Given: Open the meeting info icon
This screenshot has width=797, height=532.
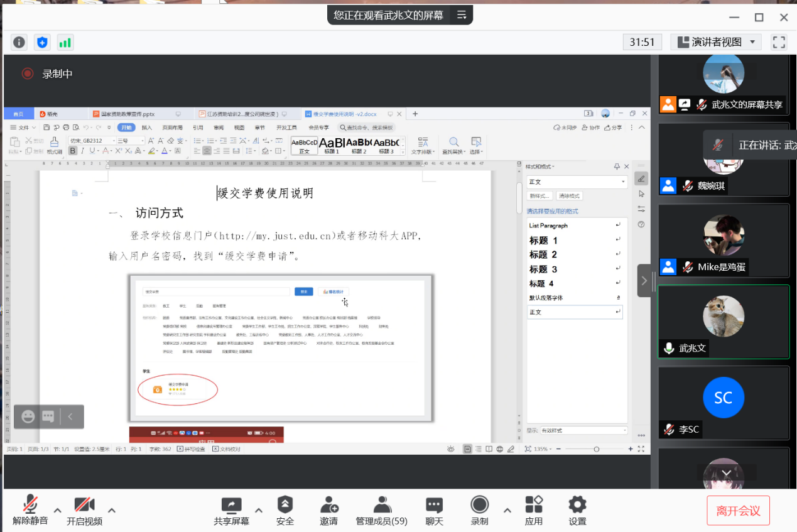Looking at the screenshot, I should (19, 42).
